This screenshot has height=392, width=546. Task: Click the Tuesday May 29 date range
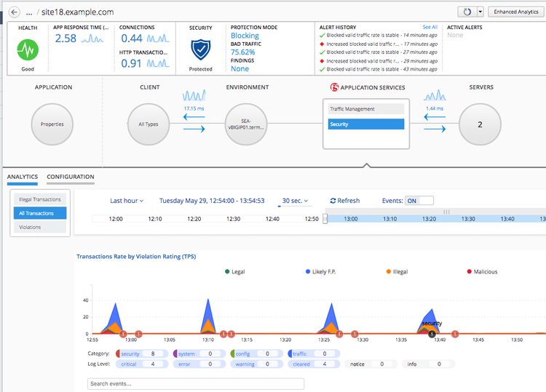(x=212, y=201)
